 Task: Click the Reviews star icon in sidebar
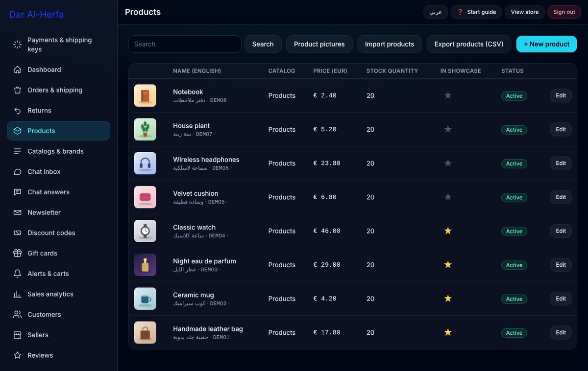tap(18, 355)
